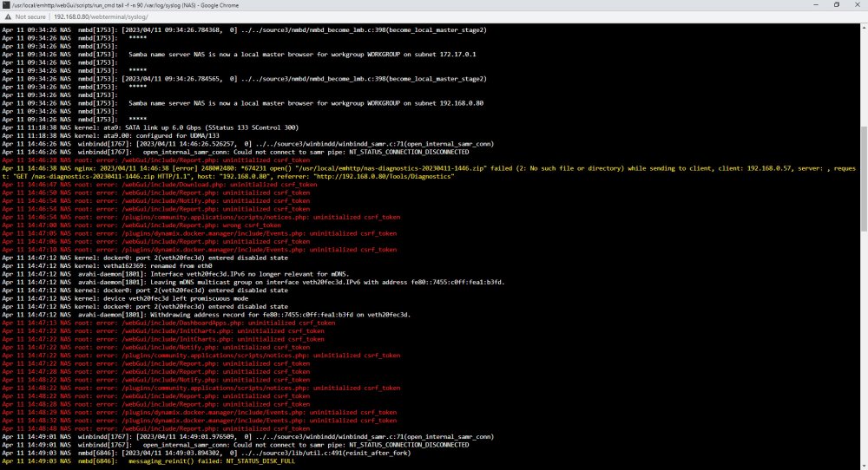Screen dimensions: 868x470
Task: Click the 14:48:29 Events.php error line
Action: (x=200, y=412)
